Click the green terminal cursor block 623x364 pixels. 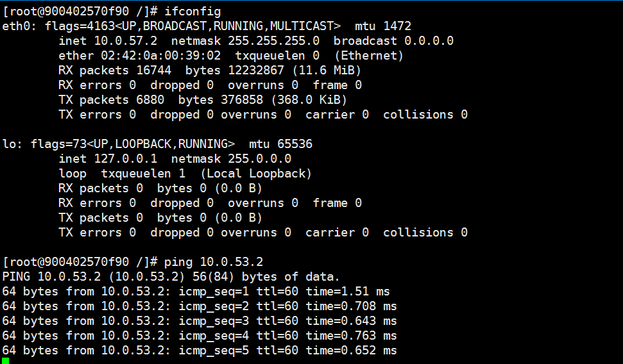[5, 361]
